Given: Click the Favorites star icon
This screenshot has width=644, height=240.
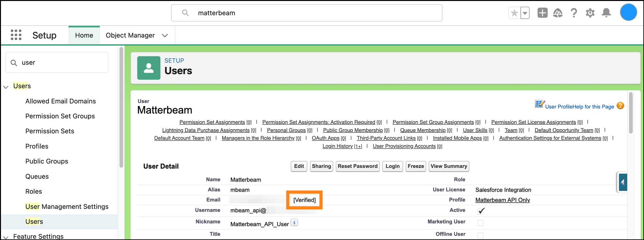Looking at the screenshot, I should 514,13.
